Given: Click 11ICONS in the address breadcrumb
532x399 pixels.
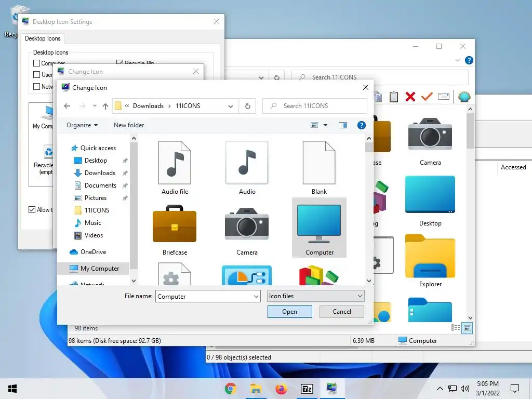Looking at the screenshot, I should pyautogui.click(x=188, y=106).
